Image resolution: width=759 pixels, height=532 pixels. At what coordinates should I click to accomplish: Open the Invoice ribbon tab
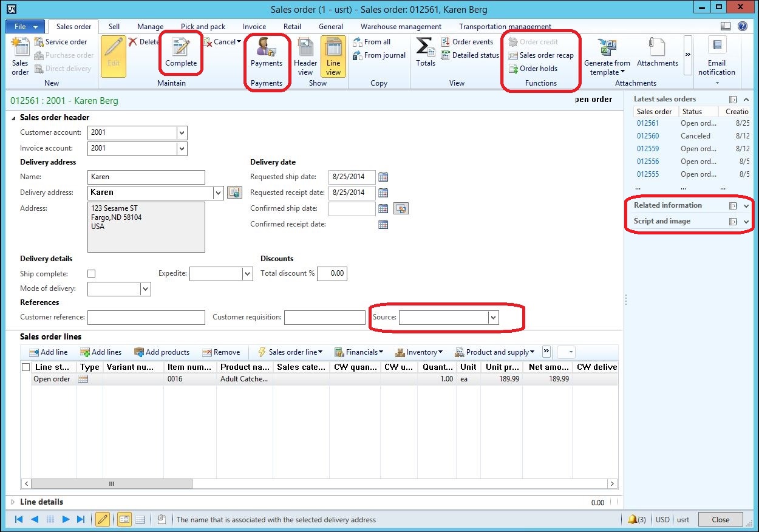(x=254, y=27)
